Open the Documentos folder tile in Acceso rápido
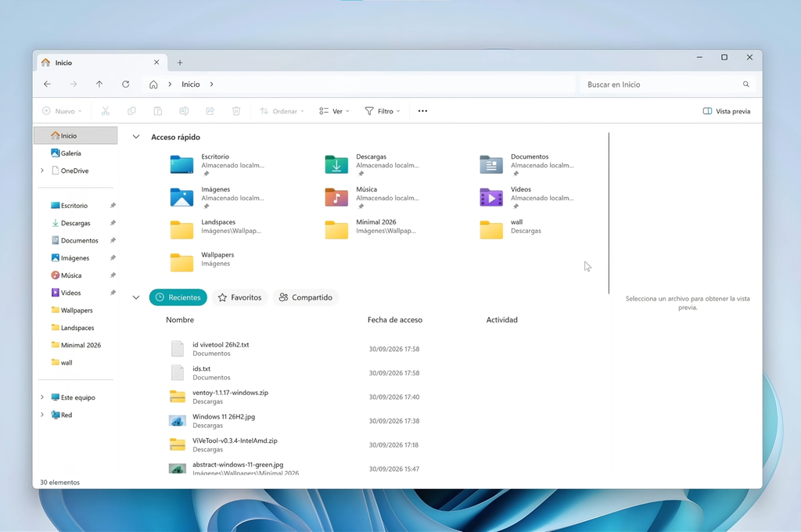Image resolution: width=801 pixels, height=532 pixels. pyautogui.click(x=528, y=164)
